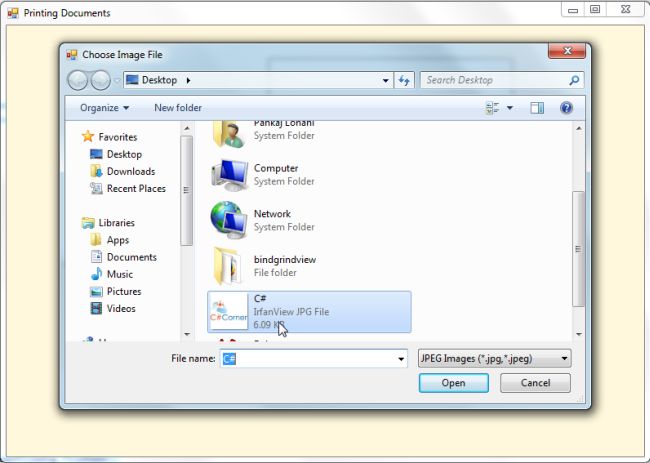Image resolution: width=650 pixels, height=463 pixels.
Task: Select Pictures label under Libraries
Action: coord(124,291)
